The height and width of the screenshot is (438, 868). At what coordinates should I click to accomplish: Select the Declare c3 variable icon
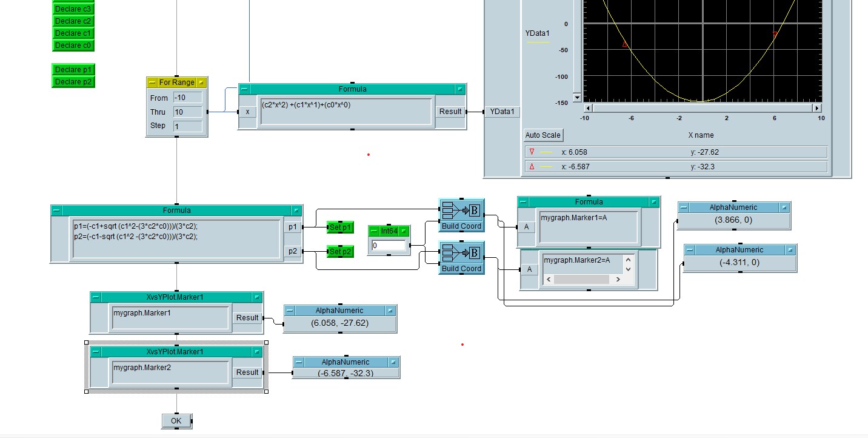73,9
